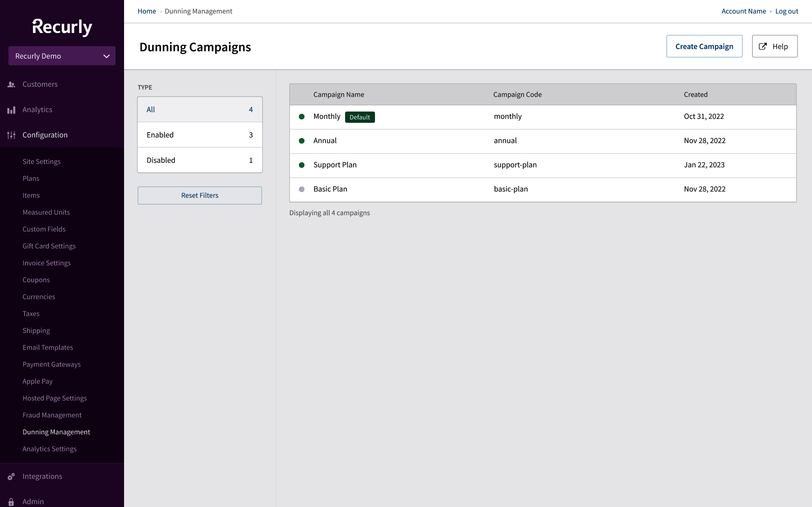Click the Create Campaign button
This screenshot has height=507, width=812.
click(704, 46)
